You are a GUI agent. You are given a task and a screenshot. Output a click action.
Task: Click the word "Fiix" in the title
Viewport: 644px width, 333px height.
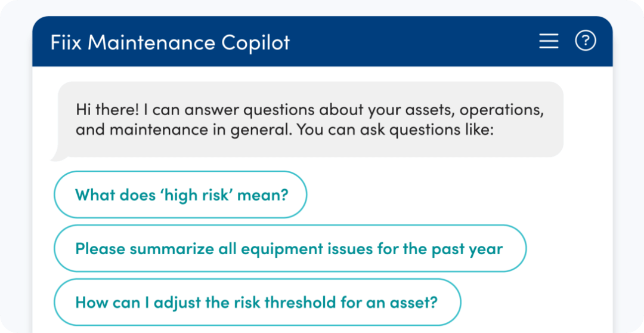(67, 42)
